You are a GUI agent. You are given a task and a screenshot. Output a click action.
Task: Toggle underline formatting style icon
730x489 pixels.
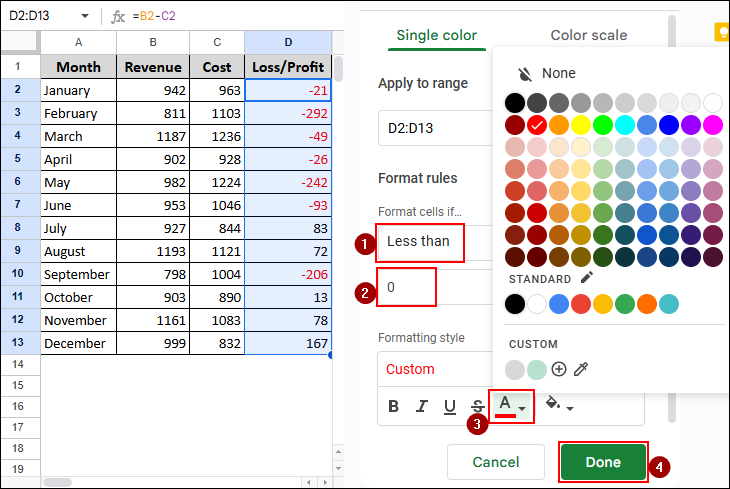[450, 406]
